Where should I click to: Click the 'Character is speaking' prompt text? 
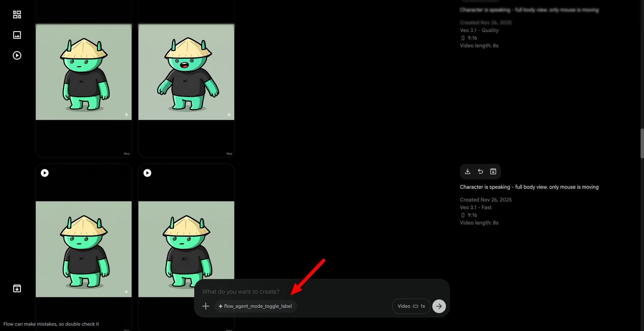529,187
